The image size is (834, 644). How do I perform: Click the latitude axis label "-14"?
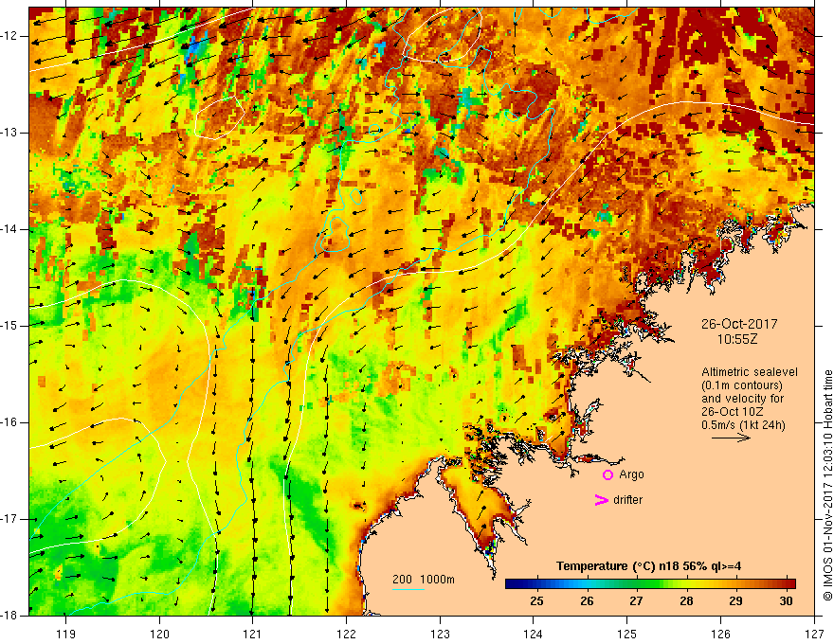click(9, 229)
